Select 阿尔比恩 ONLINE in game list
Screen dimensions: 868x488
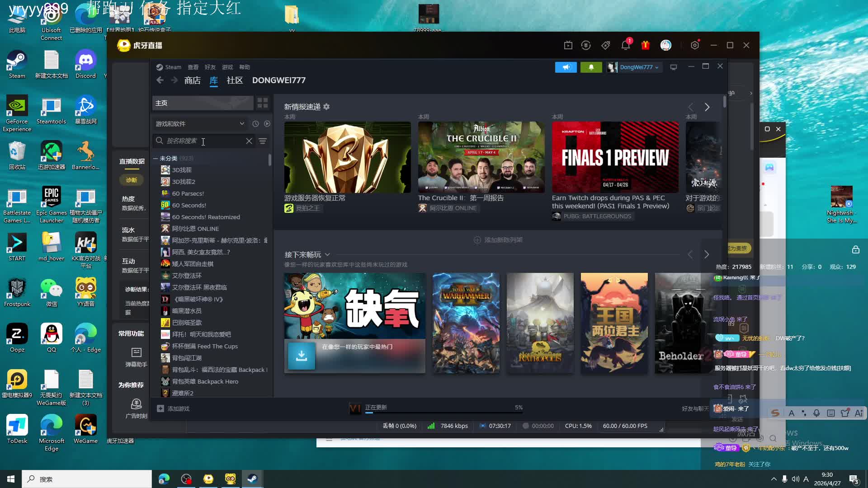coord(195,229)
